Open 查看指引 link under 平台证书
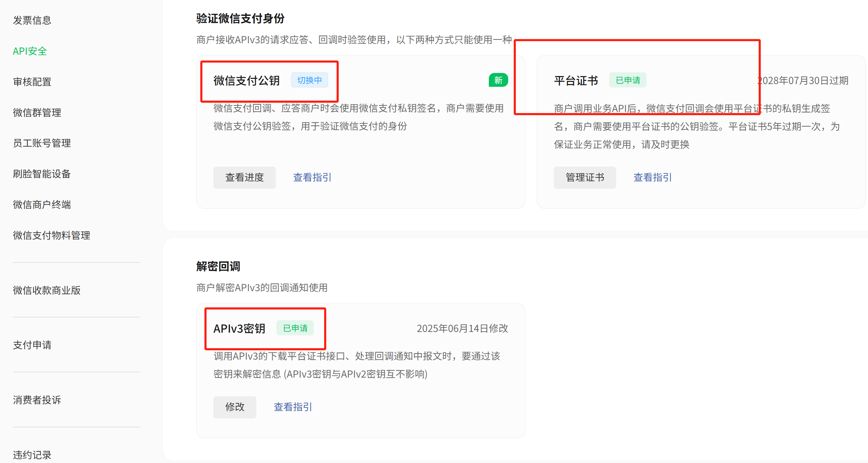 coord(653,178)
